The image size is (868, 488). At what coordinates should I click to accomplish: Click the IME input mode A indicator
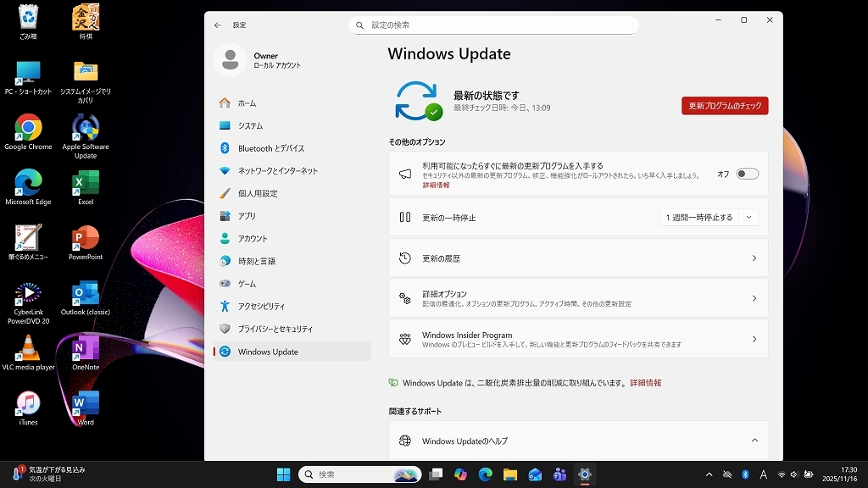click(764, 474)
